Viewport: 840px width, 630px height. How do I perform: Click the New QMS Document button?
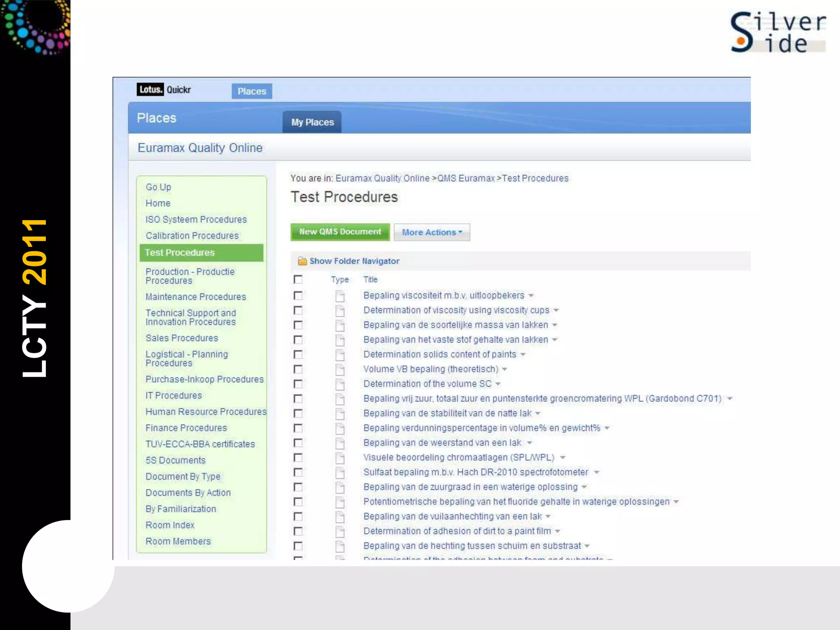point(340,232)
